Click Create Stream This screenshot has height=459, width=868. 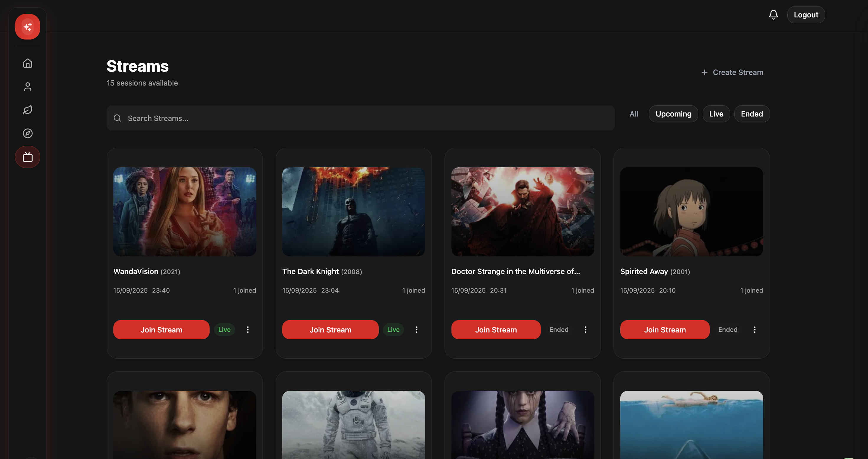point(732,72)
